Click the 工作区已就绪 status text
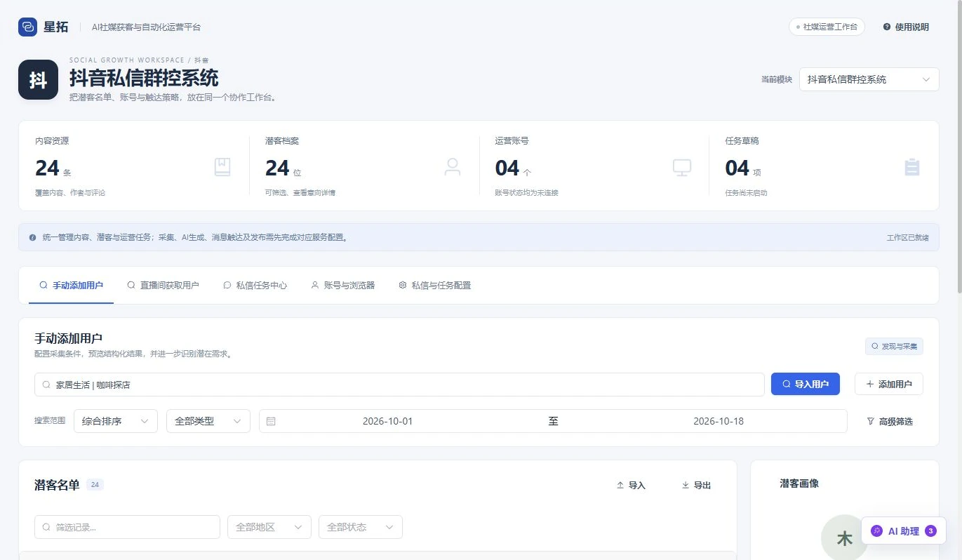962x560 pixels. pyautogui.click(x=908, y=238)
